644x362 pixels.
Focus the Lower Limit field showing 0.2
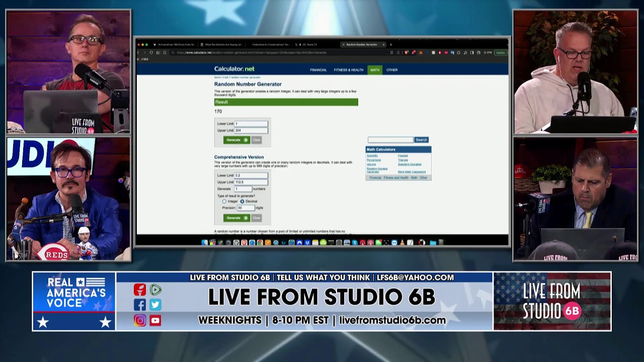(251, 175)
